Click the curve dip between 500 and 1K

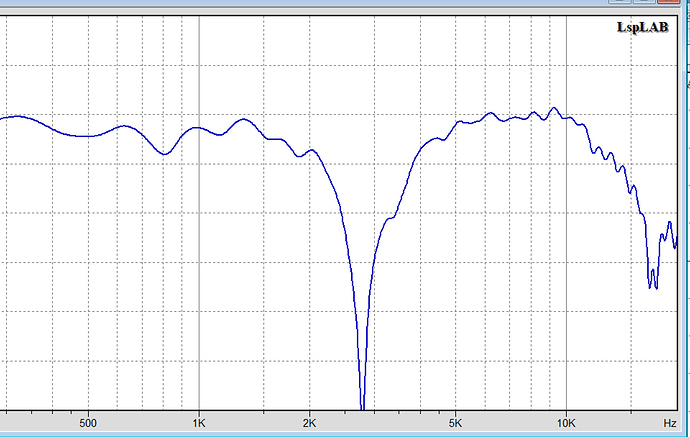[x=166, y=154]
